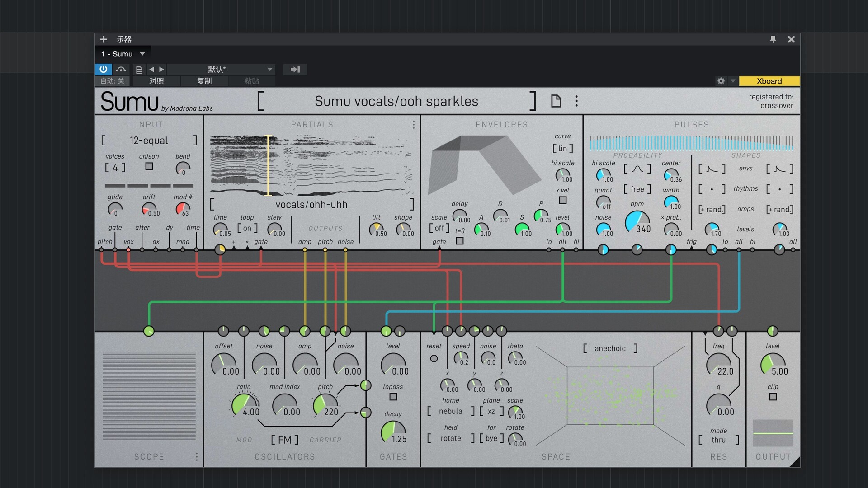This screenshot has height=488, width=868.
Task: Open the Scope panel options dots
Action: click(x=197, y=457)
